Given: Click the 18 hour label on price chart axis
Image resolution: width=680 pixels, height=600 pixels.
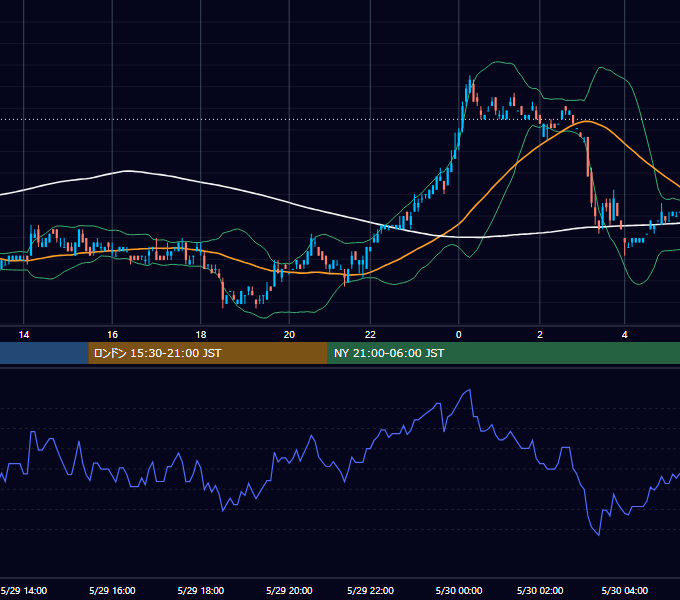Looking at the screenshot, I should coord(201,335).
